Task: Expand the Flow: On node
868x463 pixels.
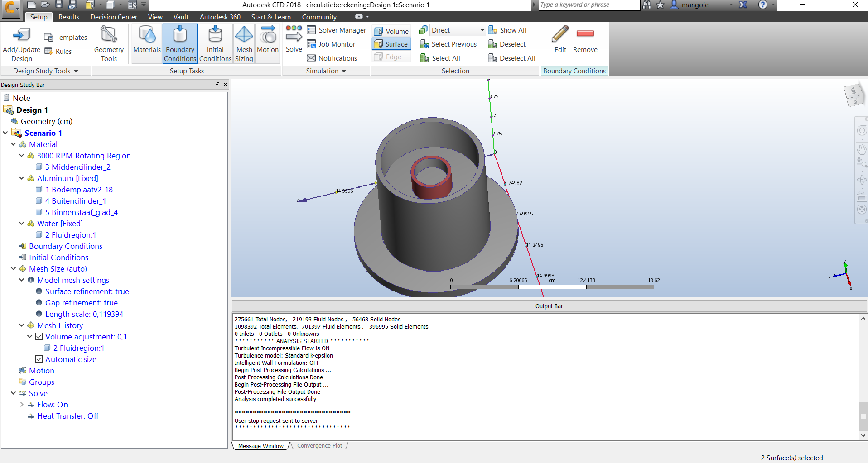Action: [x=22, y=404]
